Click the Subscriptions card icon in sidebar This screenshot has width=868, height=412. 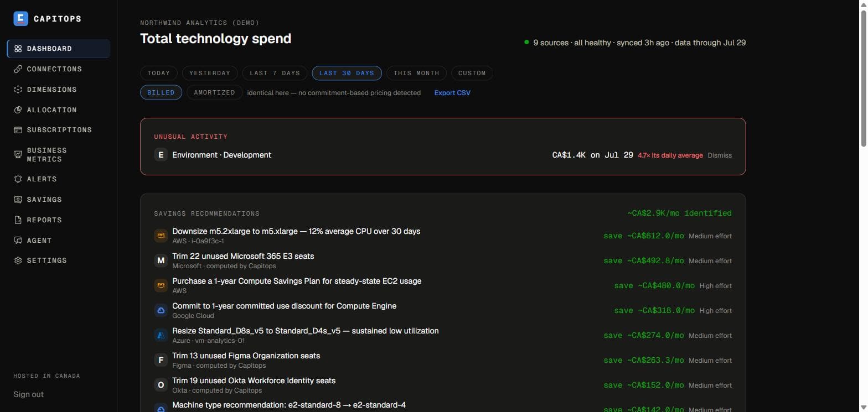(x=18, y=130)
